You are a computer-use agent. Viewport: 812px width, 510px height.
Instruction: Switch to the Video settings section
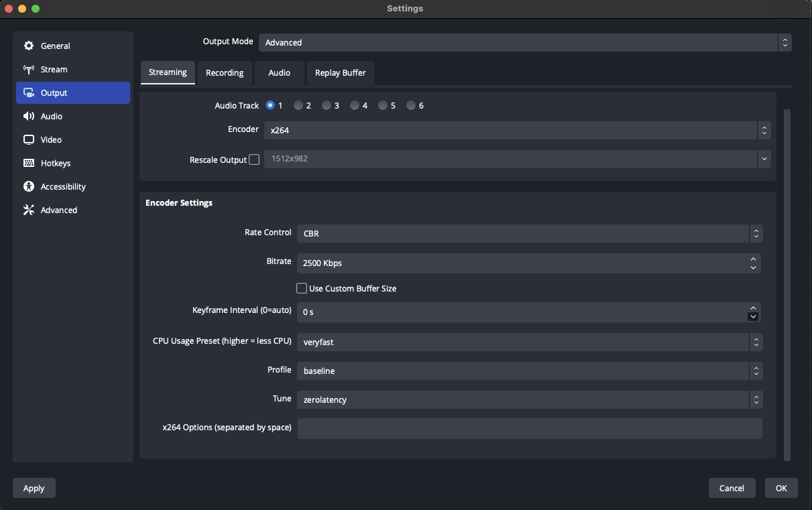click(x=50, y=139)
